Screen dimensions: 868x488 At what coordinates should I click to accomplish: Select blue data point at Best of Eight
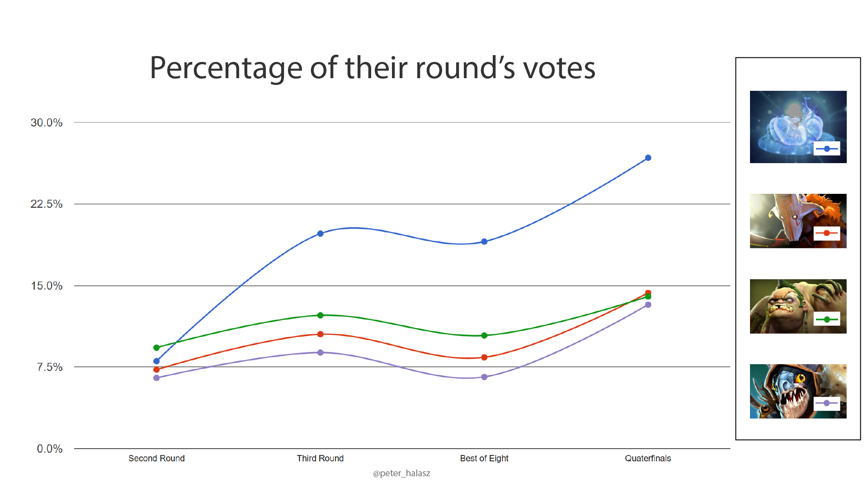484,242
